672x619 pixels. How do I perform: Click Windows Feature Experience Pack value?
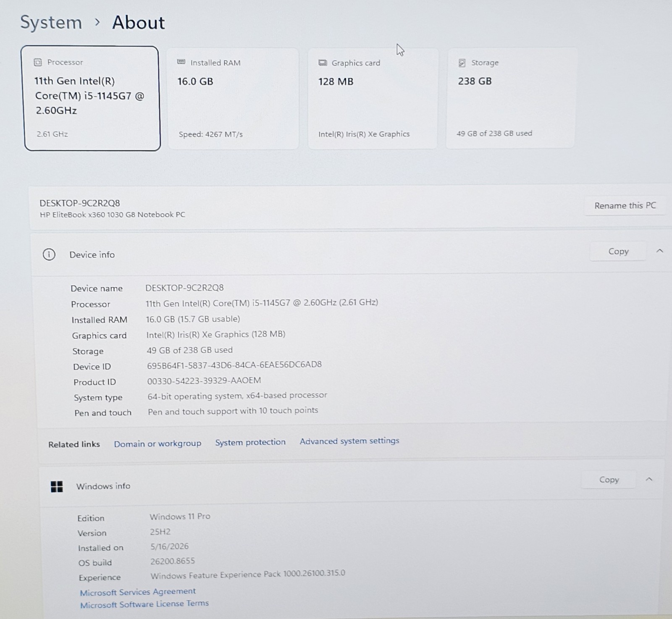click(x=248, y=574)
